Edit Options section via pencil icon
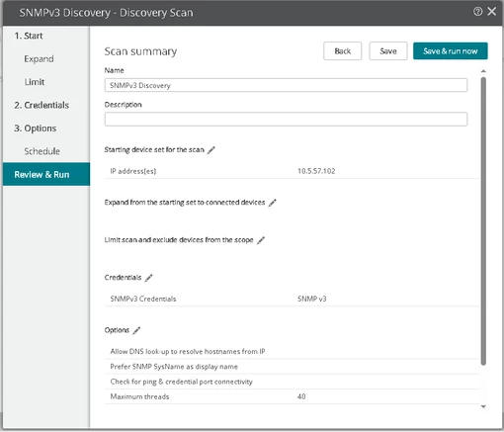The height and width of the screenshot is (432, 504). click(x=136, y=330)
